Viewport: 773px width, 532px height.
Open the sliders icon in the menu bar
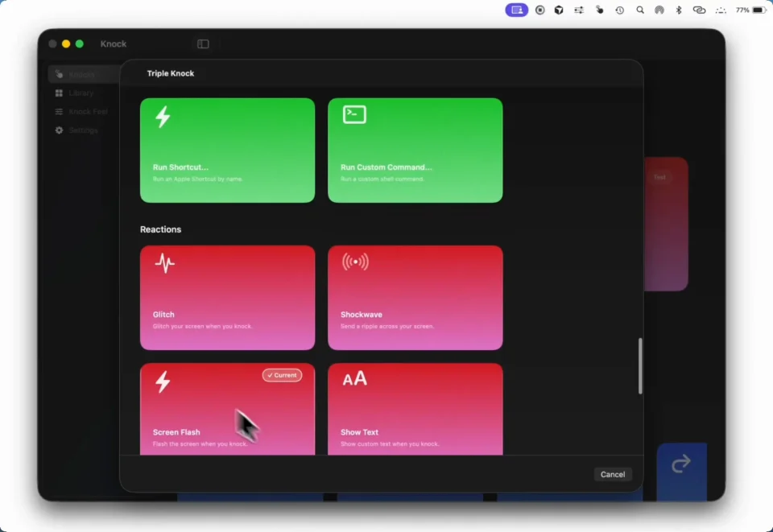pos(579,10)
